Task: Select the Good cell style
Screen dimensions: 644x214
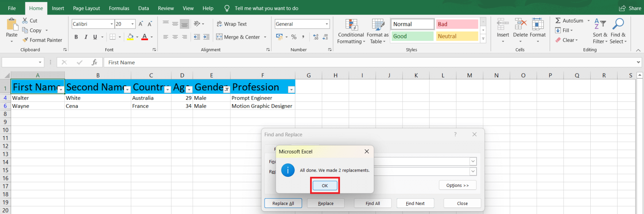Action: pyautogui.click(x=412, y=36)
